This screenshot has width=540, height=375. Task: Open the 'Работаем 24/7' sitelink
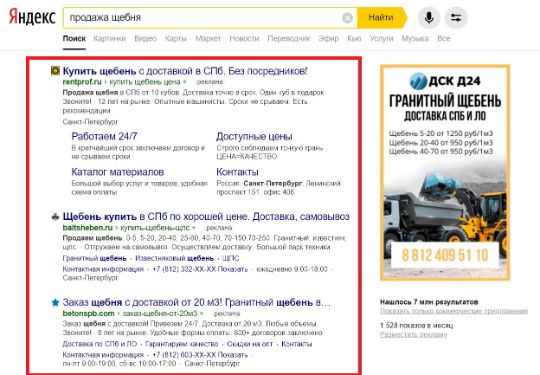point(104,136)
